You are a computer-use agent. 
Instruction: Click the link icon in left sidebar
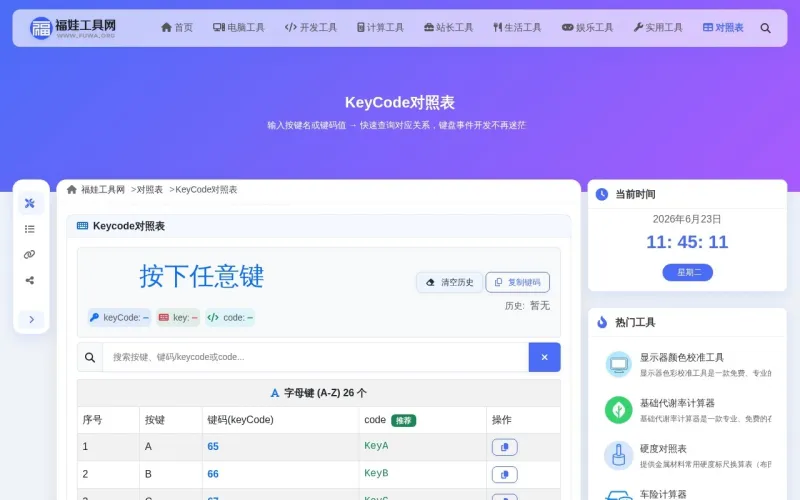pyautogui.click(x=30, y=254)
